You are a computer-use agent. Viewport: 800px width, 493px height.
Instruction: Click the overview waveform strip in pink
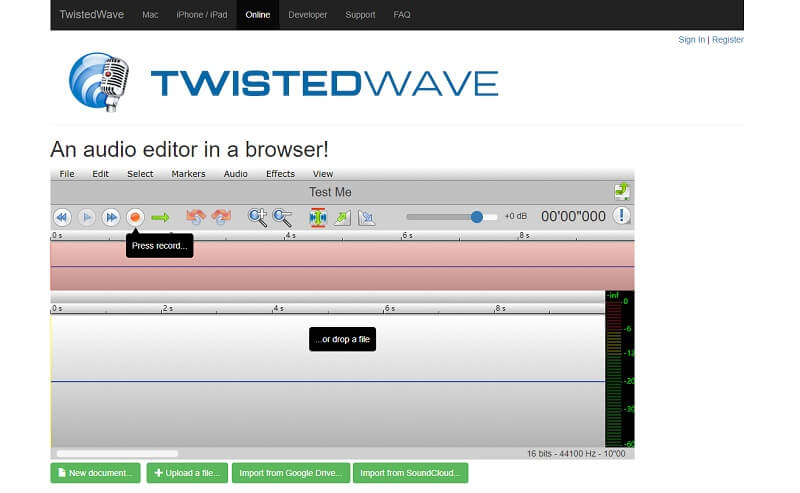pyautogui.click(x=342, y=266)
